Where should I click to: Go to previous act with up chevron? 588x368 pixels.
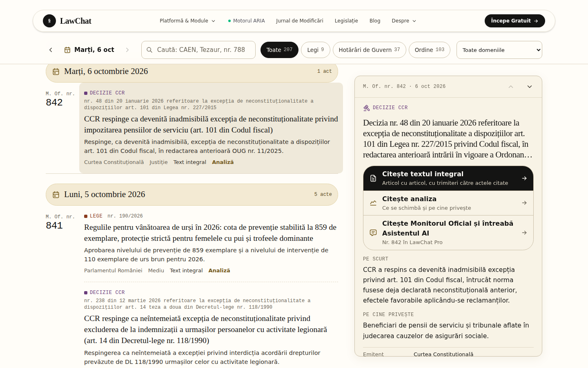click(x=511, y=87)
